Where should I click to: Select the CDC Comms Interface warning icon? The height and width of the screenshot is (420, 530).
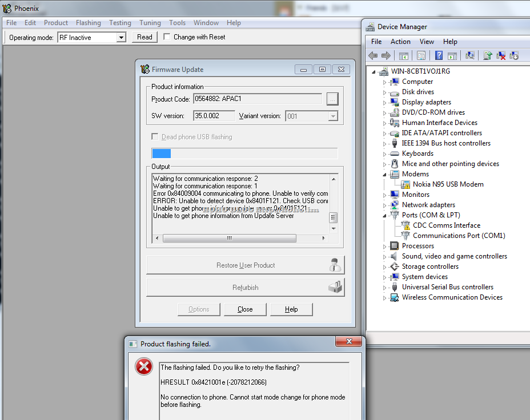coord(405,225)
